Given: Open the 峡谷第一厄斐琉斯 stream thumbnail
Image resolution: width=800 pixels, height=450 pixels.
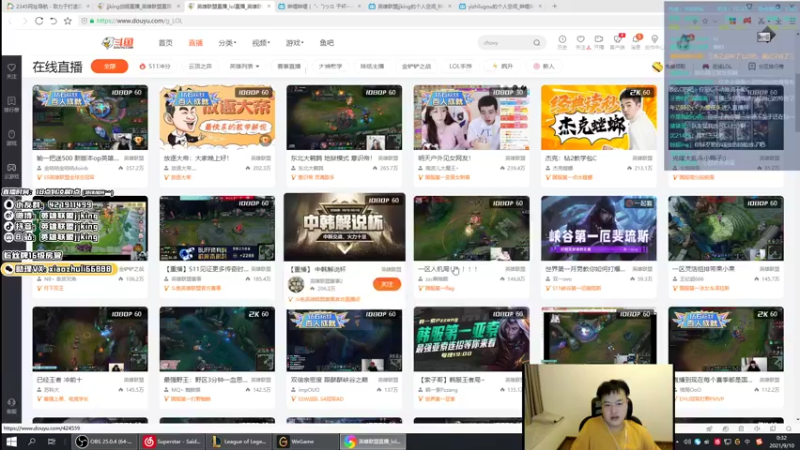Looking at the screenshot, I should (x=599, y=228).
